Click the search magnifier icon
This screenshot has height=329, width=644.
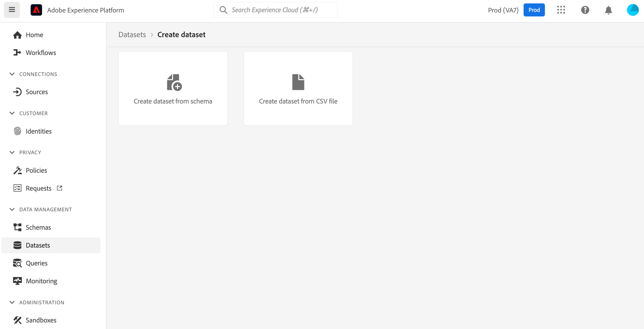pyautogui.click(x=223, y=10)
